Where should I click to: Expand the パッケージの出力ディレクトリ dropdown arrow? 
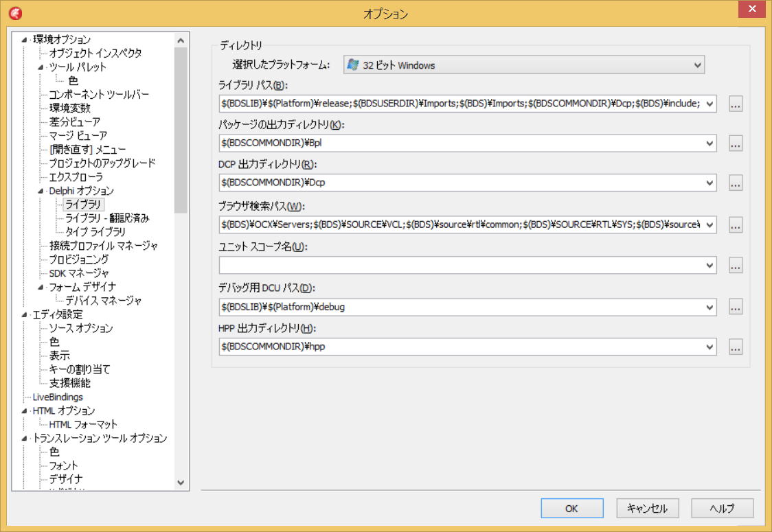709,143
